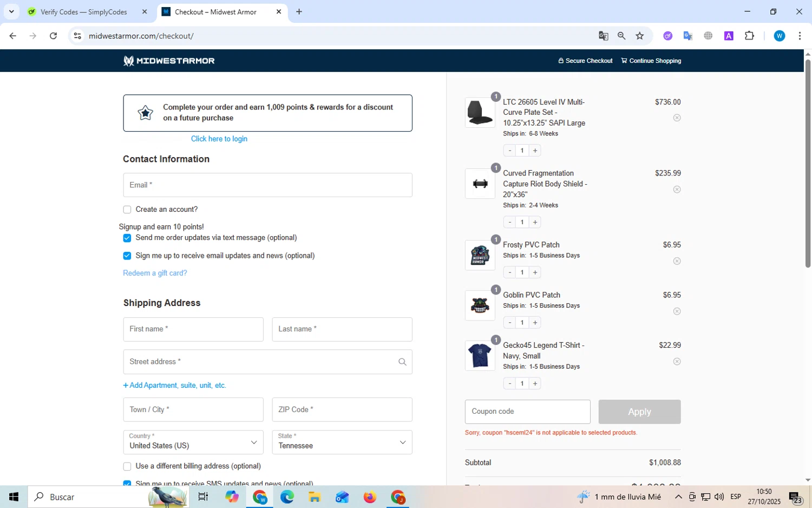812x508 pixels.
Task: Click the Gecko45 Legend T-Shirt thumbnail
Action: (480, 356)
